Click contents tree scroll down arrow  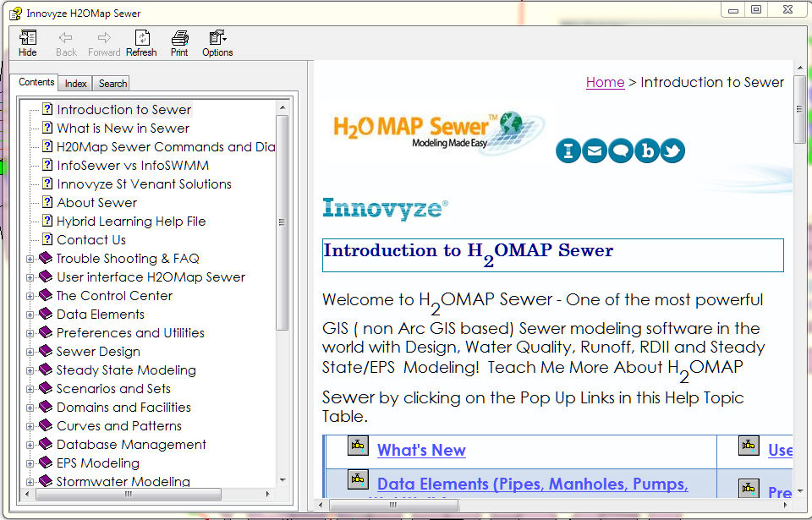click(283, 480)
